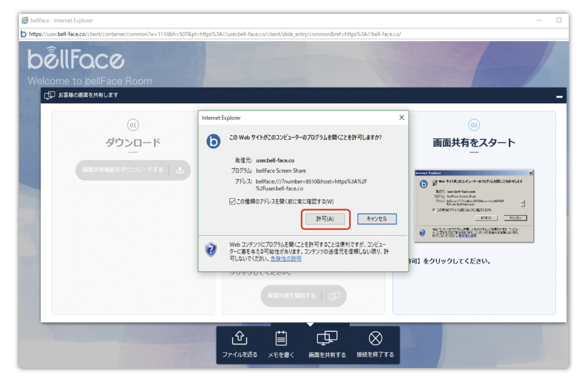Click 画面共有機能をダウンロードする download button
This screenshot has height=380, width=588.
pyautogui.click(x=133, y=170)
